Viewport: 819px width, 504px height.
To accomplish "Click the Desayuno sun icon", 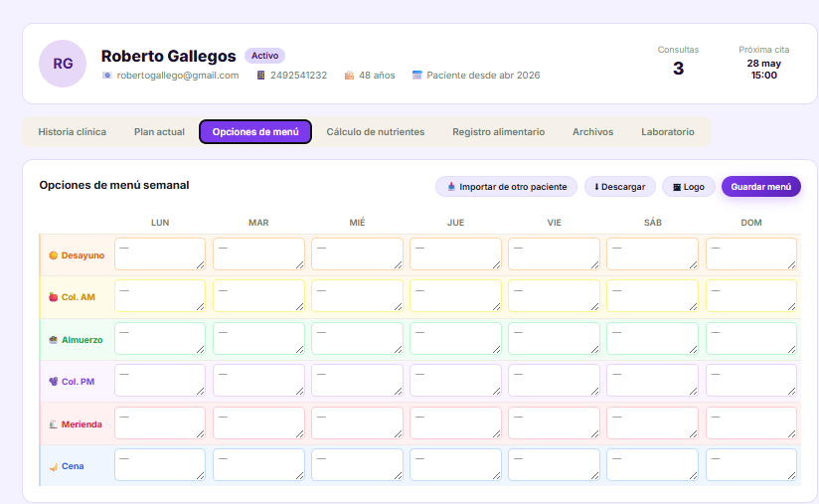I will tap(54, 255).
